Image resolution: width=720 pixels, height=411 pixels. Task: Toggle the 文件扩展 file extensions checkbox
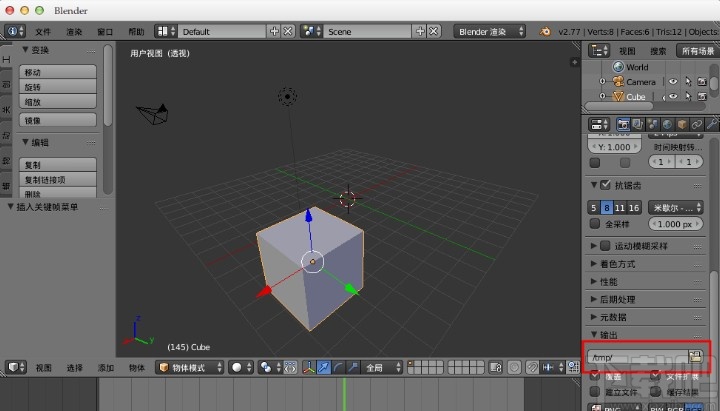pos(656,376)
